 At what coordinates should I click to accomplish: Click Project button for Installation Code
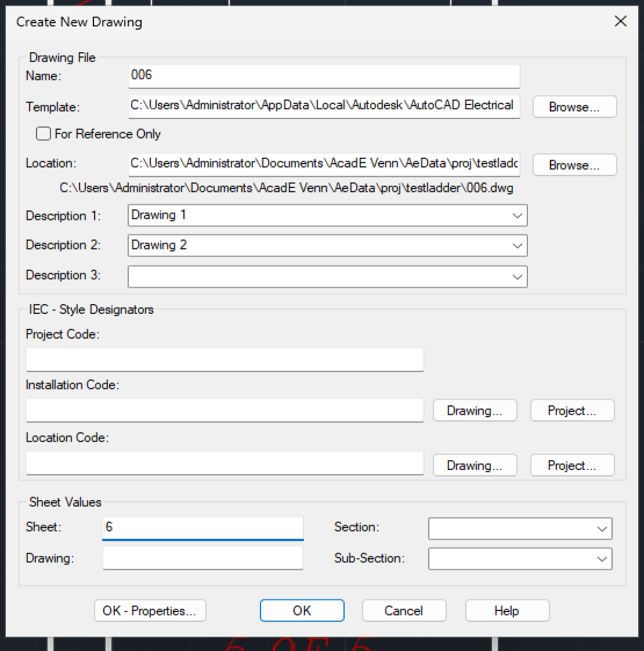(571, 411)
